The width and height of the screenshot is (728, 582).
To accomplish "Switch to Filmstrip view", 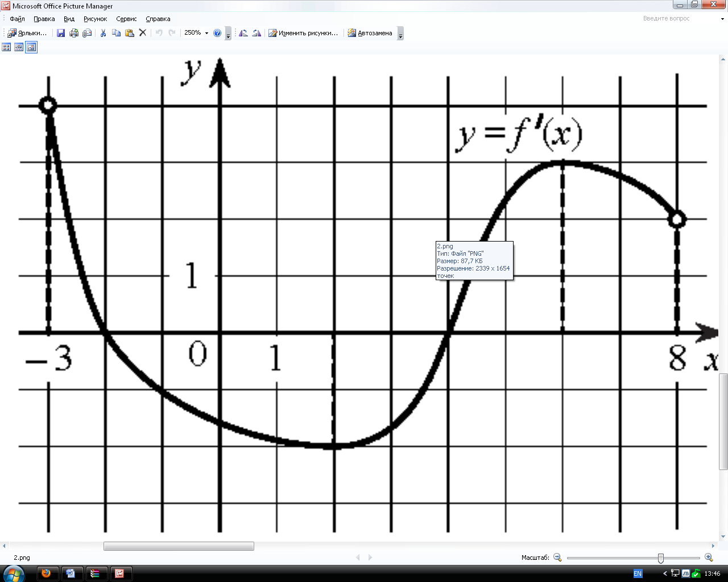I will pos(19,47).
